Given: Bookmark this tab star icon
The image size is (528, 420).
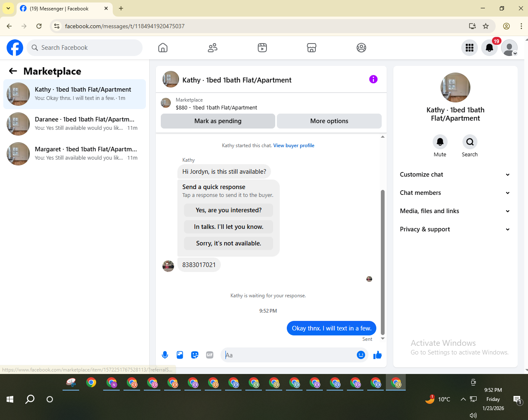Looking at the screenshot, I should (486, 26).
